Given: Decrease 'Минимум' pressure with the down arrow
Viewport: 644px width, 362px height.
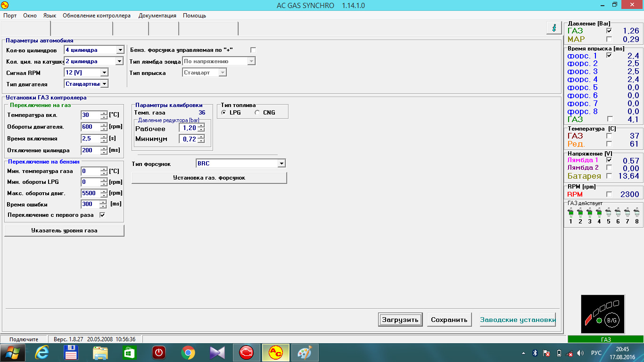Looking at the screenshot, I should coord(201,141).
